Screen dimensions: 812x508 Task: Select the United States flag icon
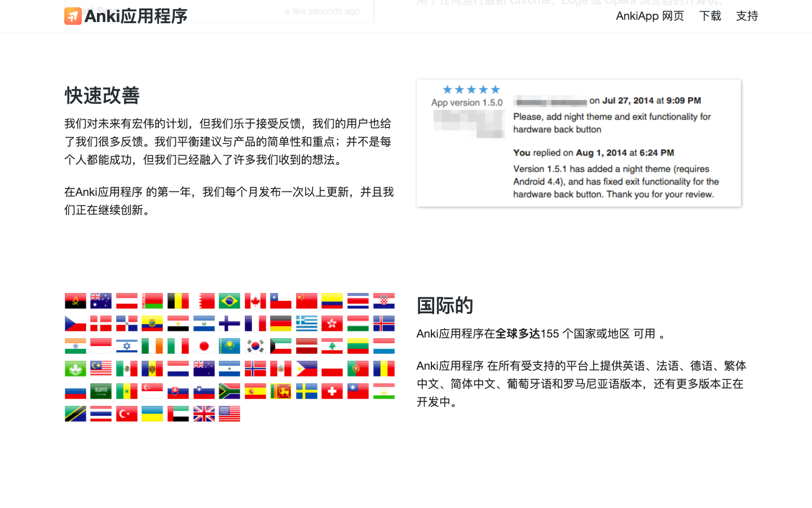[x=230, y=413]
